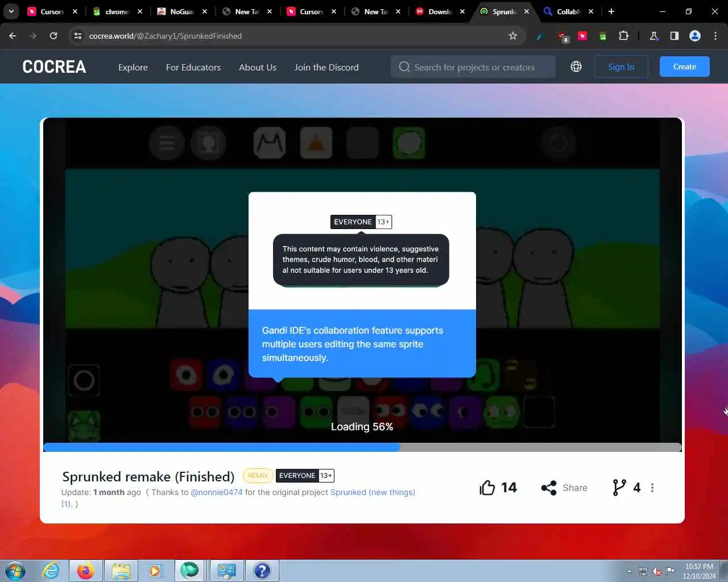Open @nonnie0474 profile link

tap(217, 492)
